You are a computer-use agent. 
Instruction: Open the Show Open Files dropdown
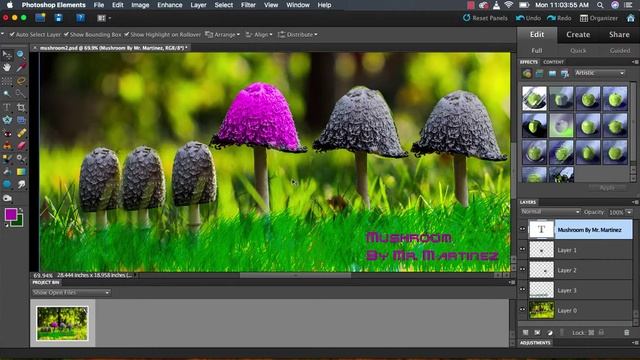click(71, 292)
